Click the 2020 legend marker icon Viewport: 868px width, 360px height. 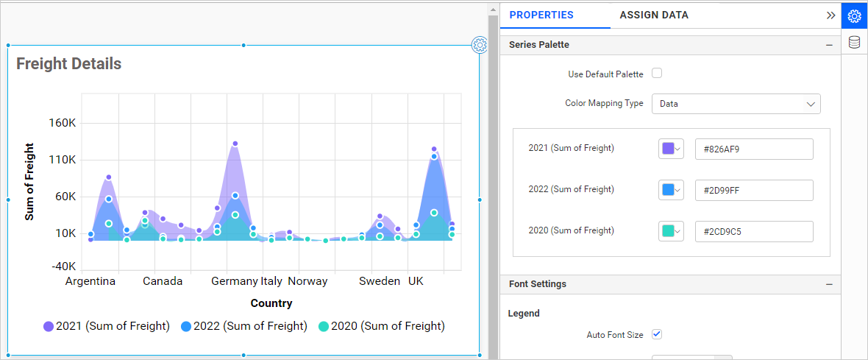tap(323, 326)
